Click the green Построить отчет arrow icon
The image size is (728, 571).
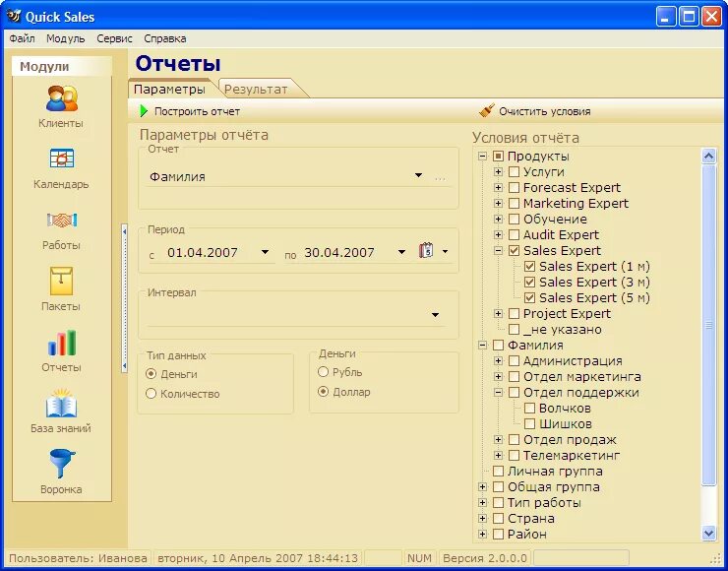point(144,111)
